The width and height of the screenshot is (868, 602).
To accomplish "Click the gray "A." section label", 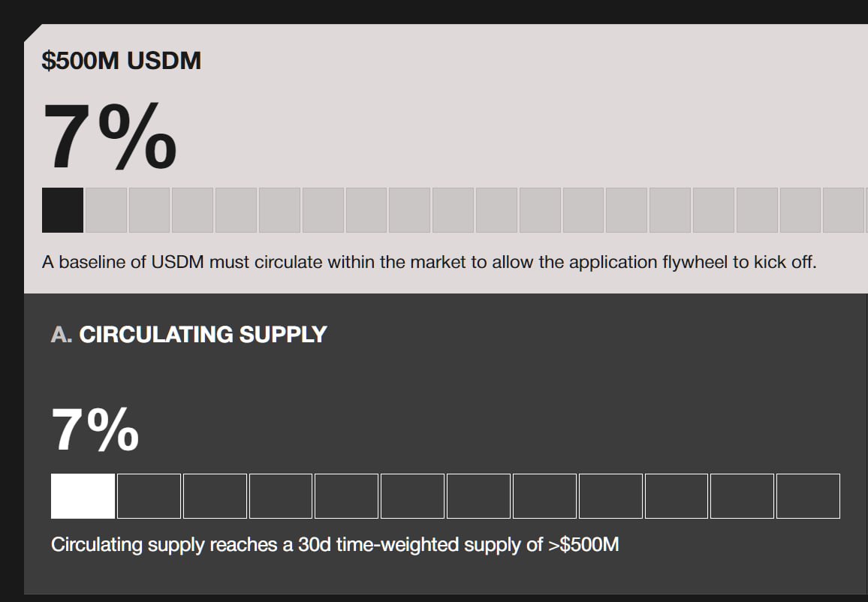I will [x=62, y=334].
